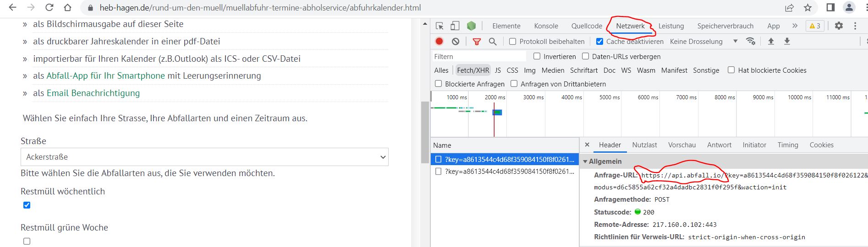Viewport: 868px width, 247px height.
Task: Enable Blockierte Anfragen filter
Action: (x=439, y=84)
